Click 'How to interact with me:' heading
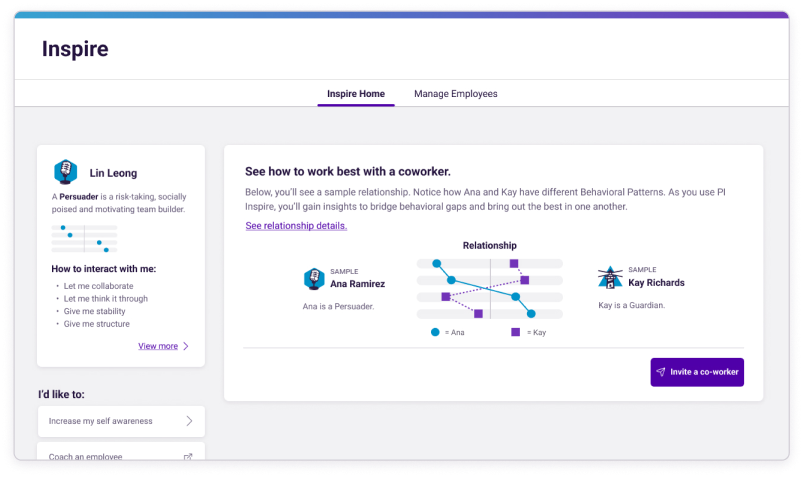803x477 pixels. click(103, 269)
